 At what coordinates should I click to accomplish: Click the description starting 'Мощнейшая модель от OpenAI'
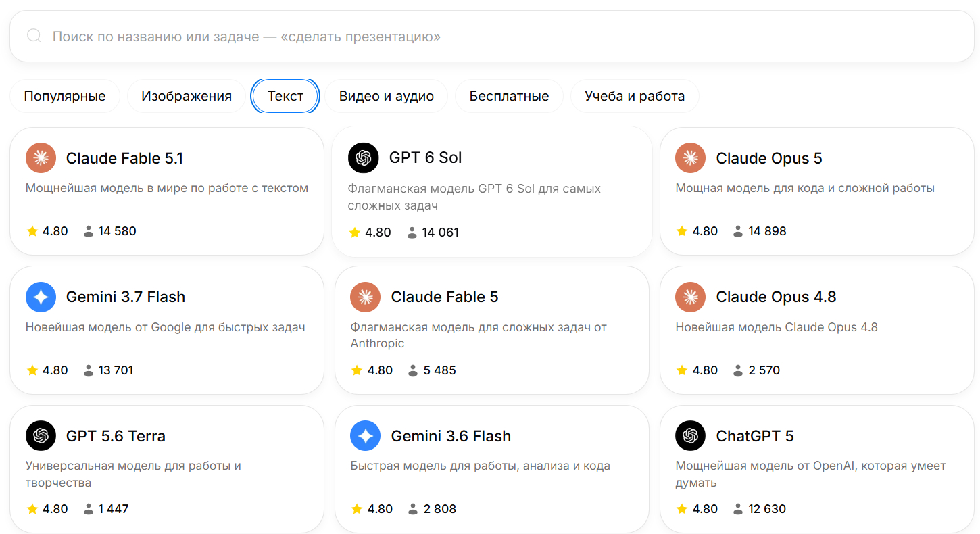[811, 474]
